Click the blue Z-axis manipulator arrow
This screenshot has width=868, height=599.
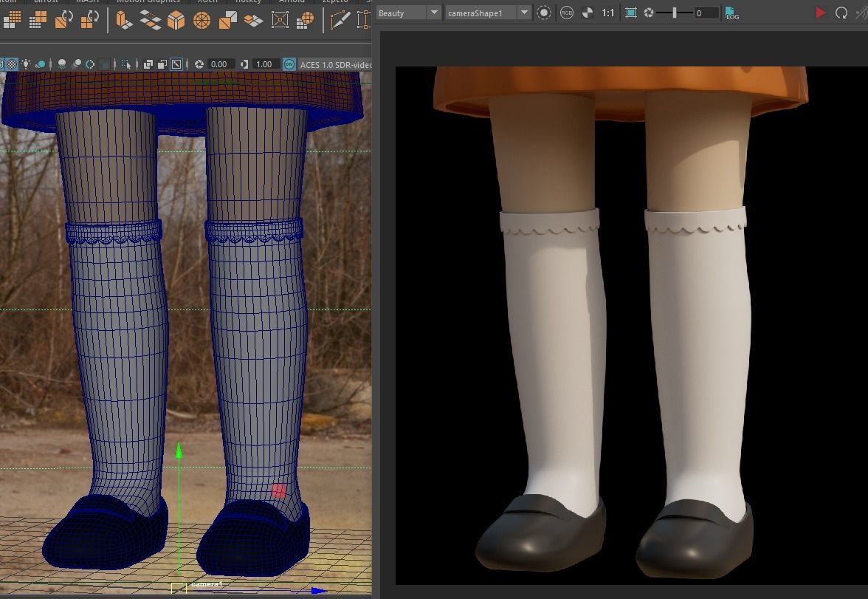tap(319, 591)
